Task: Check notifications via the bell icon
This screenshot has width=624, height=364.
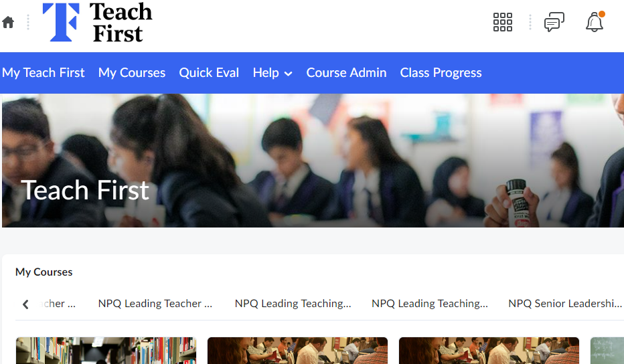Action: point(595,22)
